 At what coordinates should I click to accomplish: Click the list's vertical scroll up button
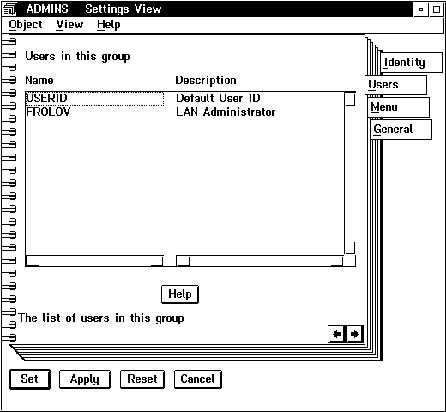point(350,99)
